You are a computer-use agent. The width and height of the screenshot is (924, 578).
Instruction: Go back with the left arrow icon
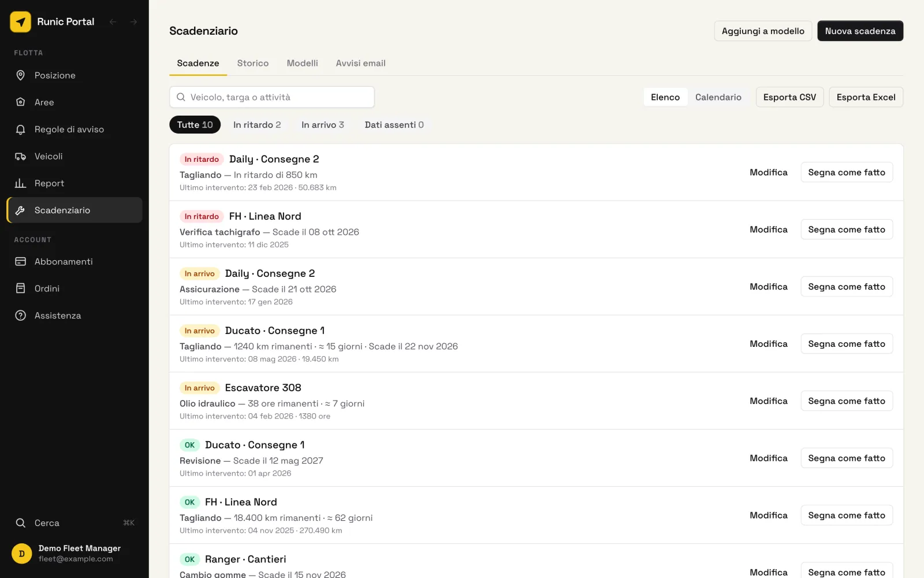[x=113, y=22]
